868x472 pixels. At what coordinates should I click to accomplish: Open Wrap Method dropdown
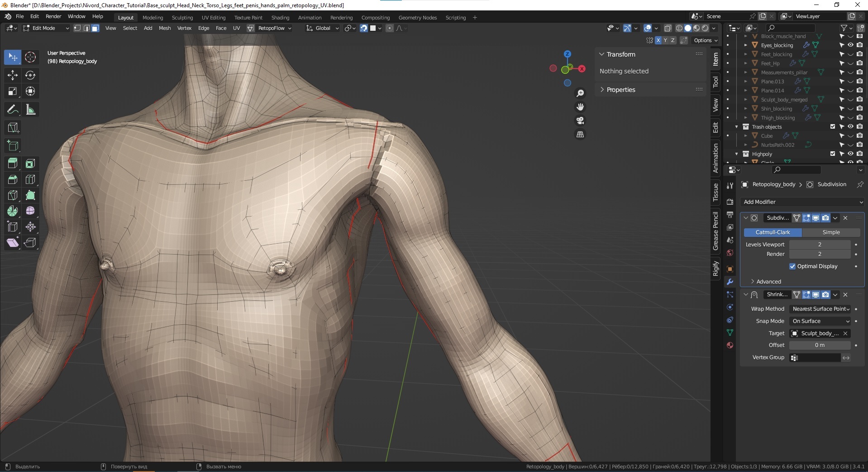point(821,309)
